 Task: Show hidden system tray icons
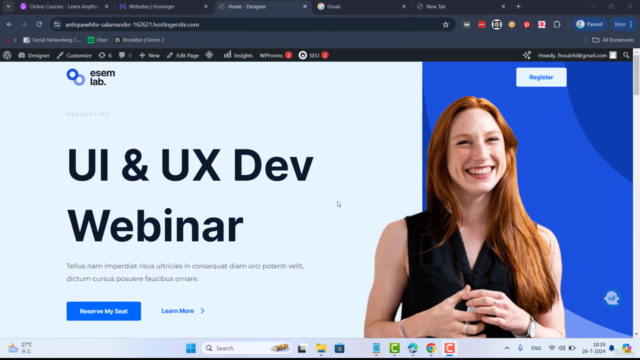point(507,348)
